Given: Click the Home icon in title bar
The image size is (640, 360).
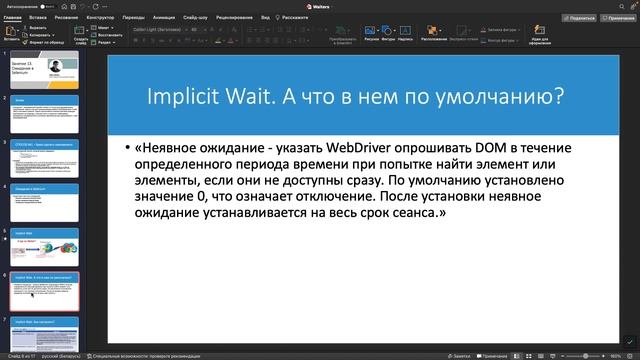Looking at the screenshot, I should coord(64,7).
